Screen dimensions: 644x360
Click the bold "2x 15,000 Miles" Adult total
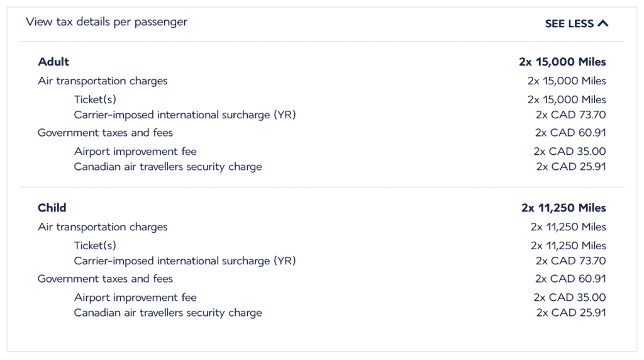[x=562, y=62]
